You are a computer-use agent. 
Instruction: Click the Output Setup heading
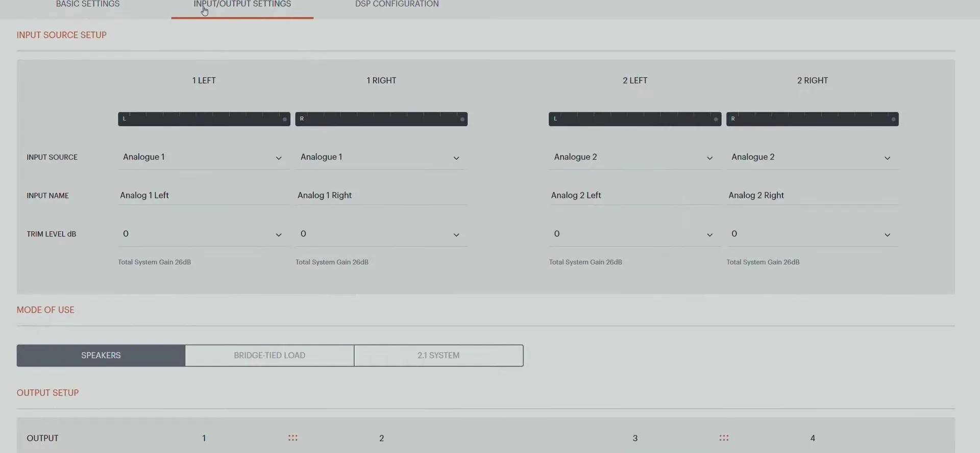pyautogui.click(x=47, y=393)
